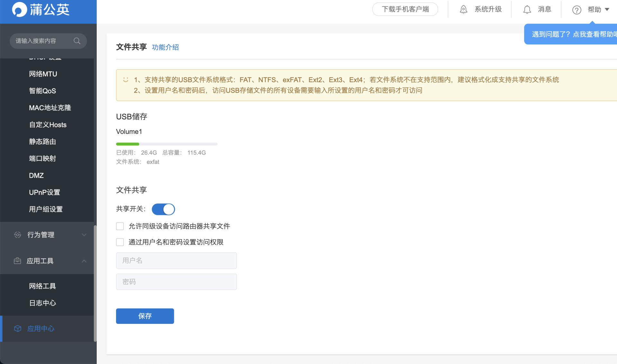
Task: Click the 应用中心 cube icon
Action: coord(18,328)
